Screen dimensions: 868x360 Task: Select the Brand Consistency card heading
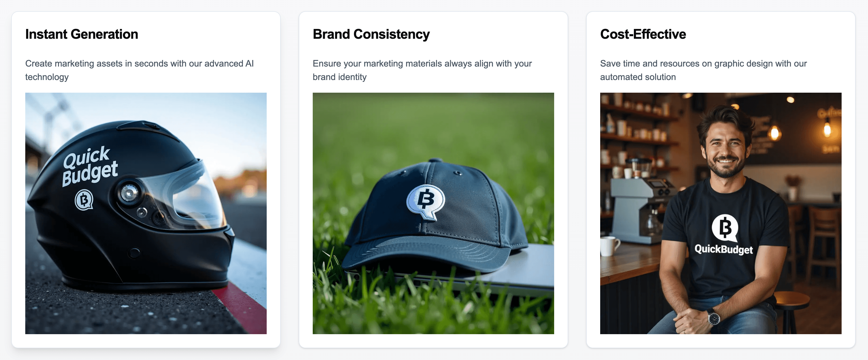click(371, 34)
